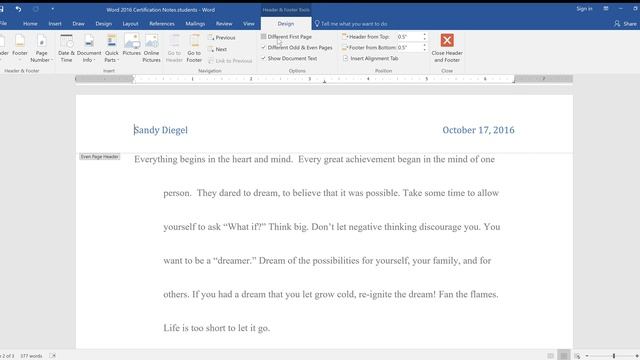This screenshot has width=640, height=360.
Task: Click the Redo icon in the title bar
Action: [36, 9]
